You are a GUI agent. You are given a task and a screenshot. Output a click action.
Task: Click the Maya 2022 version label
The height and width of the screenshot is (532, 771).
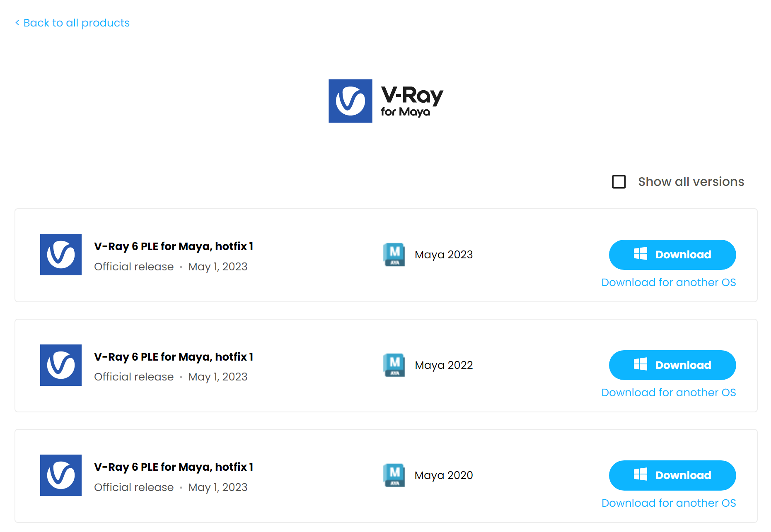(x=444, y=365)
